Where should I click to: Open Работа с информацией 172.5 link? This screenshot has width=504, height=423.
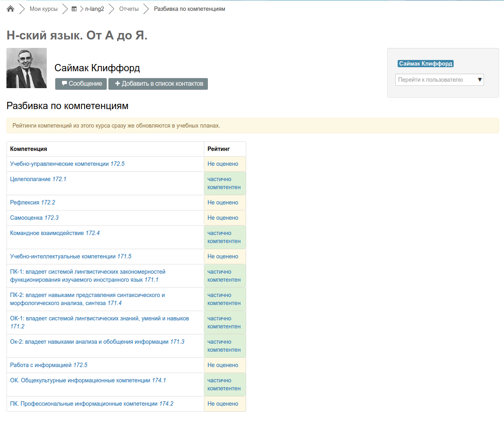49,365
